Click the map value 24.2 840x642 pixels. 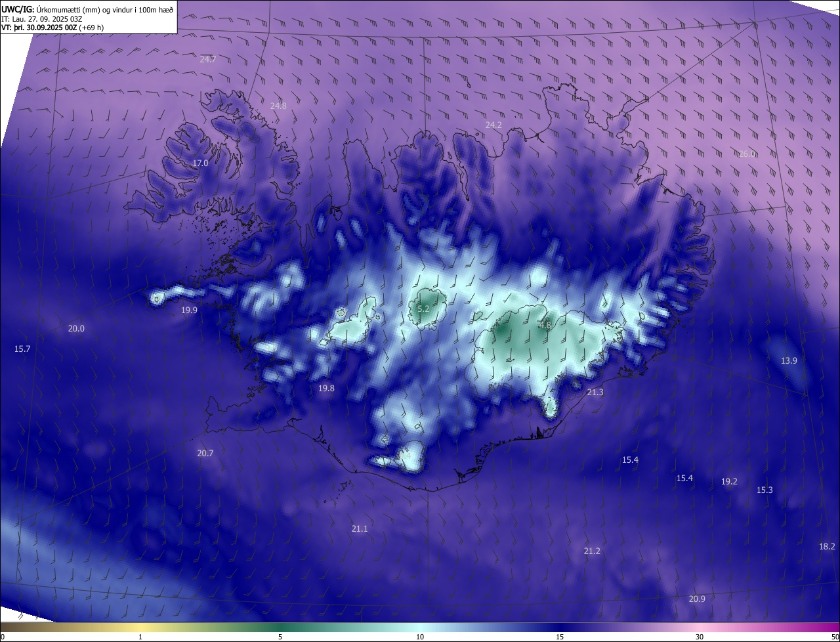(x=493, y=125)
